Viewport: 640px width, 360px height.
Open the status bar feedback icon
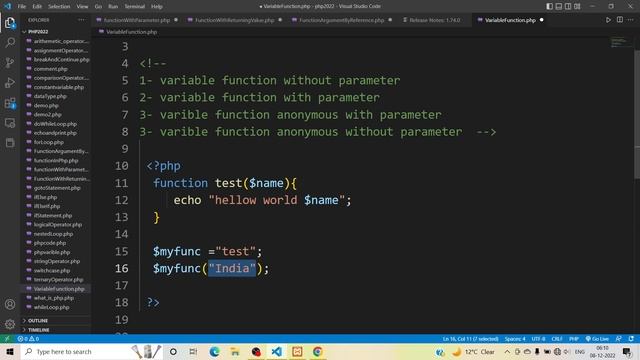[619, 339]
